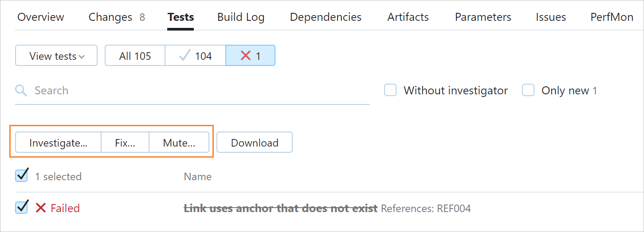Focus the test Search field
644x232 pixels.
[x=200, y=91]
